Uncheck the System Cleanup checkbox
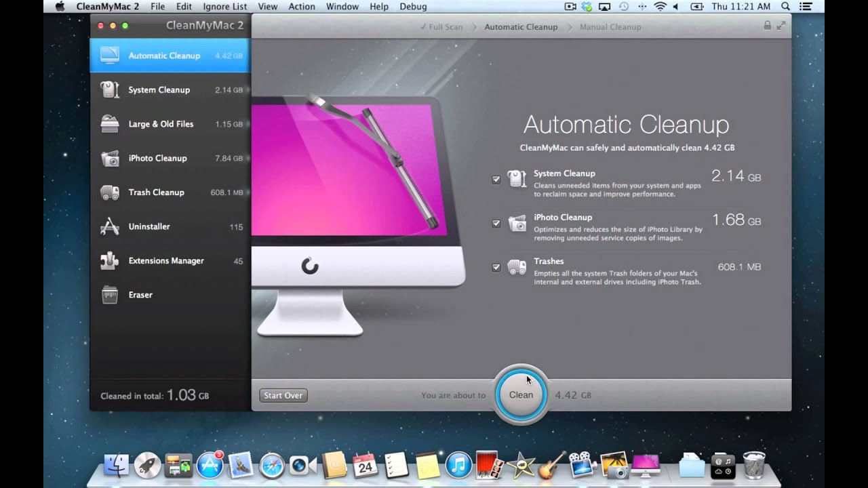The width and height of the screenshot is (868, 488). pyautogui.click(x=496, y=180)
